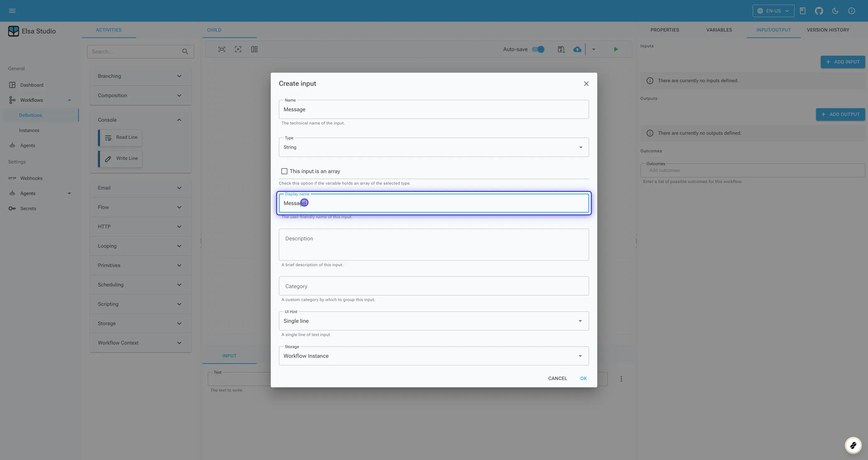Open the documentation book icon
This screenshot has height=460, width=868.
tap(803, 11)
